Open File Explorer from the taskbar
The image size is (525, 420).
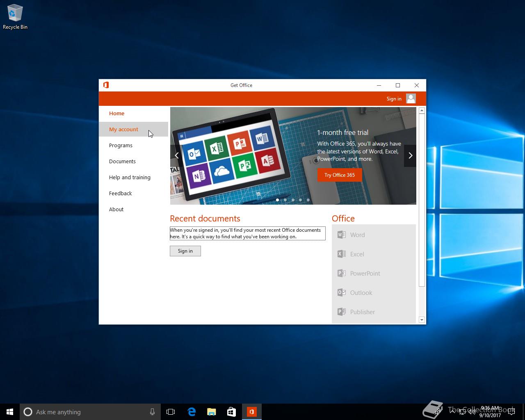click(211, 412)
